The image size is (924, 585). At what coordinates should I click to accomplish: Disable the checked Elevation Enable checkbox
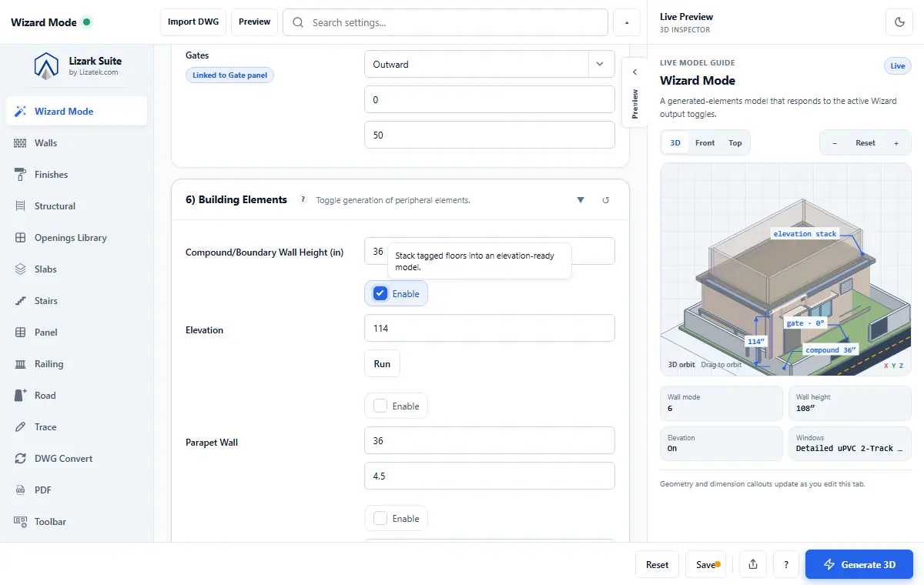click(x=380, y=293)
